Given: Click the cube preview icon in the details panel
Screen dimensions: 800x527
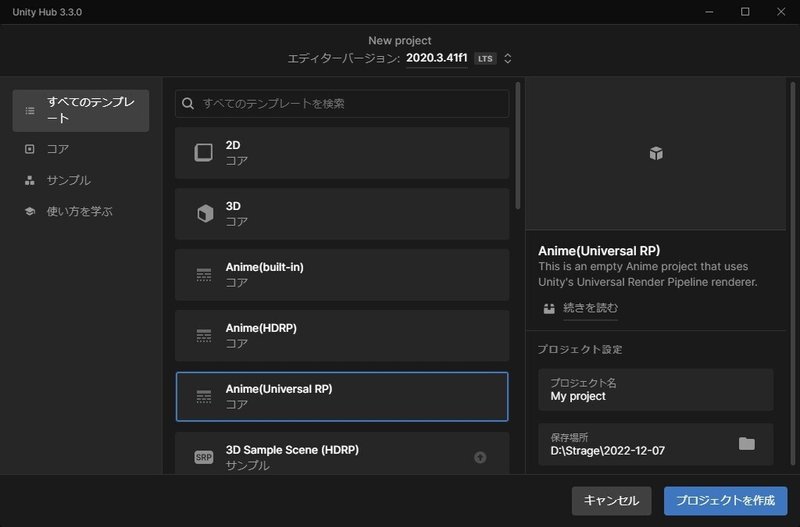Looking at the screenshot, I should [x=656, y=153].
